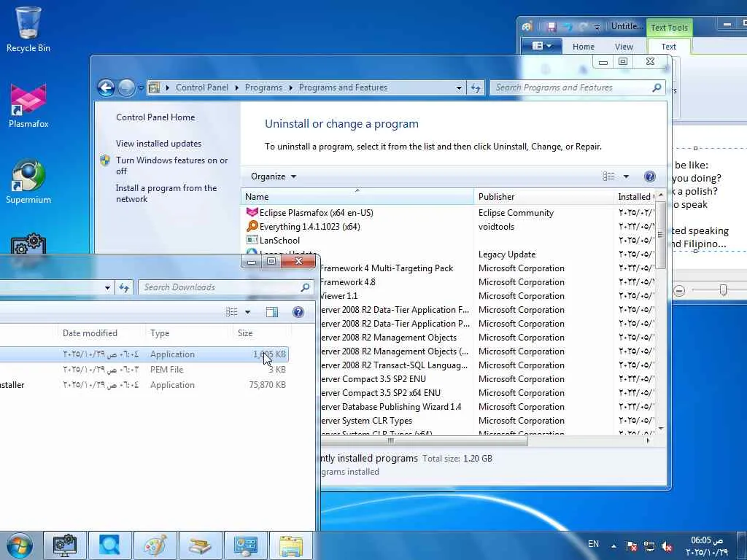Click the Recycle Bin desktop icon

pyautogui.click(x=28, y=29)
